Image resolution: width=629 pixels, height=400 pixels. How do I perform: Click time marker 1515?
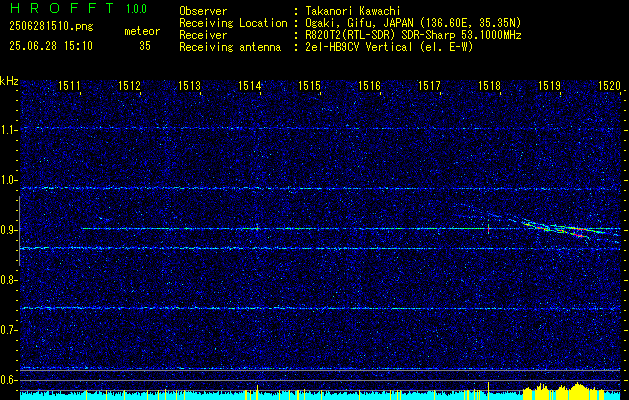(x=309, y=85)
